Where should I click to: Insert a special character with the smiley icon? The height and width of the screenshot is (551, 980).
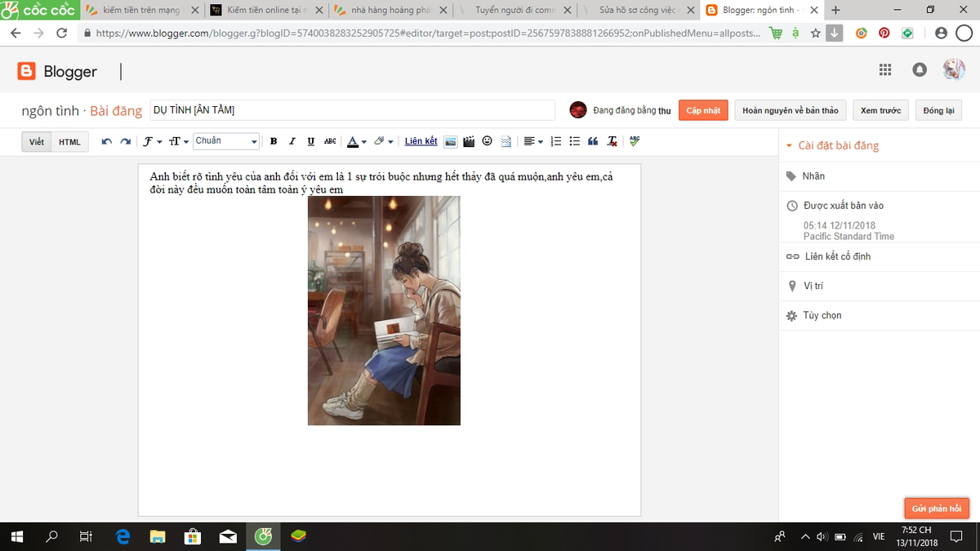[x=488, y=141]
